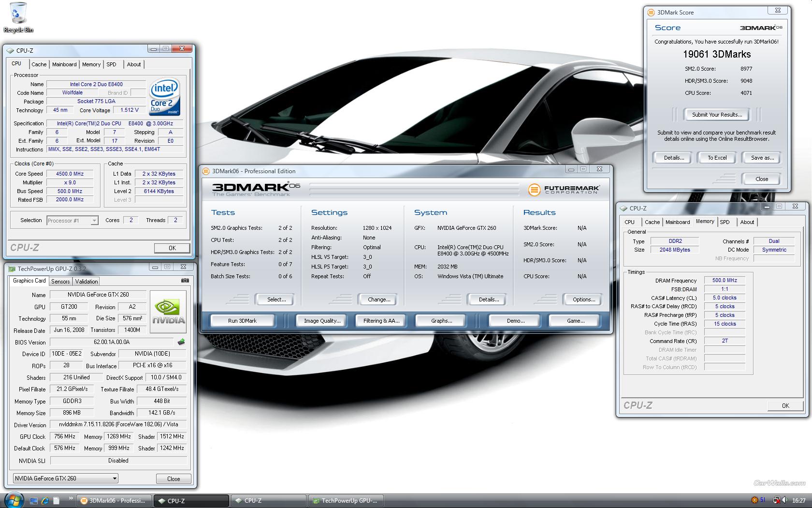Open the Mainboard tab in left CPU-Z

point(64,64)
